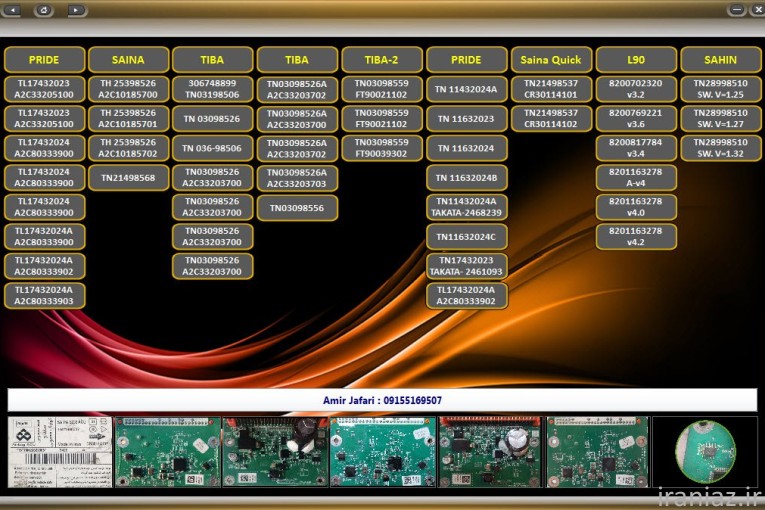Close the application with the X icon
This screenshot has height=510, width=765.
[755, 10]
